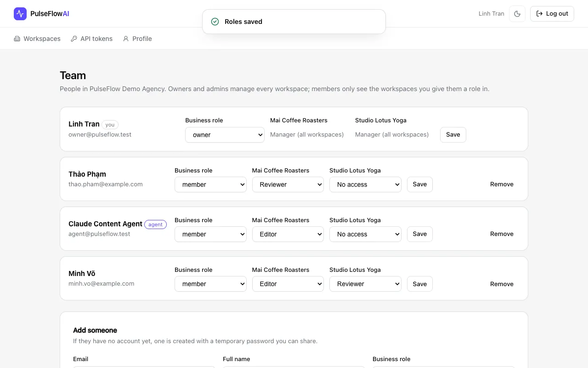Image resolution: width=588 pixels, height=368 pixels.
Task: Click the Team page heading
Action: tap(73, 75)
